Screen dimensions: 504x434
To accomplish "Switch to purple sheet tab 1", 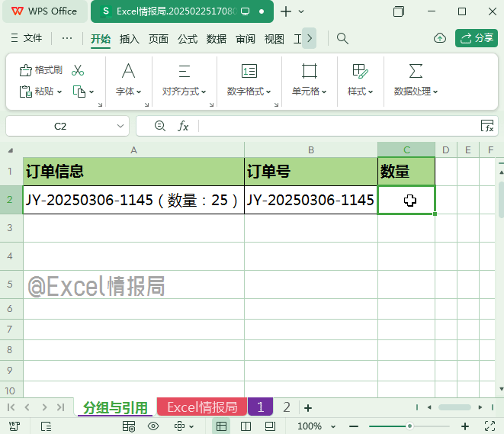I will pos(260,407).
